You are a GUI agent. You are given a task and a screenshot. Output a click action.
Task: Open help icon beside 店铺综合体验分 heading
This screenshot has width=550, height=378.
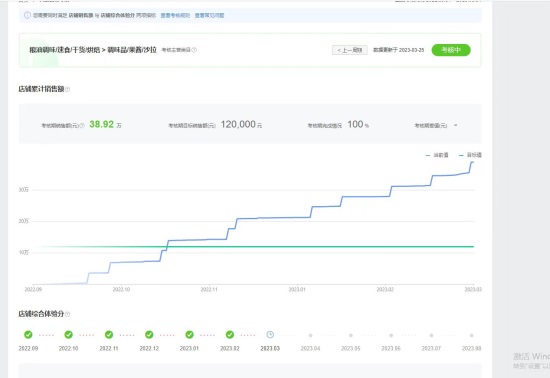coord(67,314)
